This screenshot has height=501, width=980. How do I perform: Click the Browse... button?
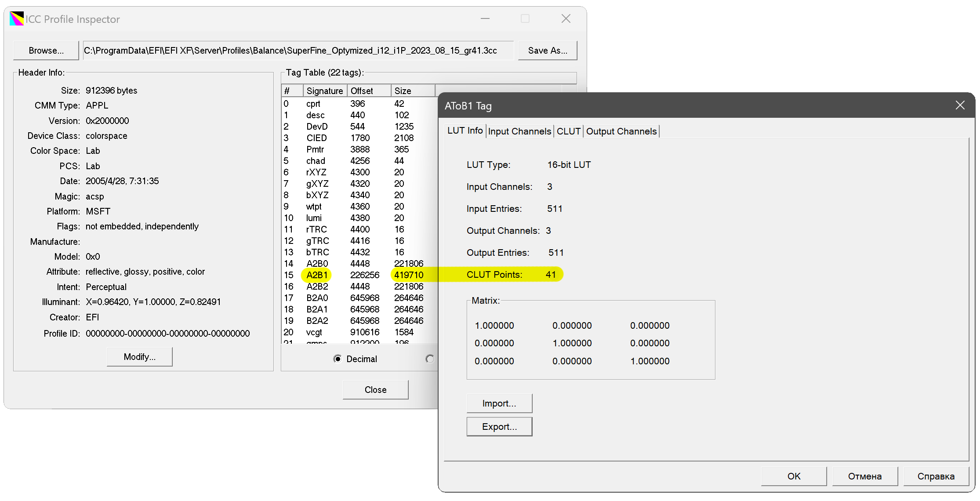(x=46, y=51)
